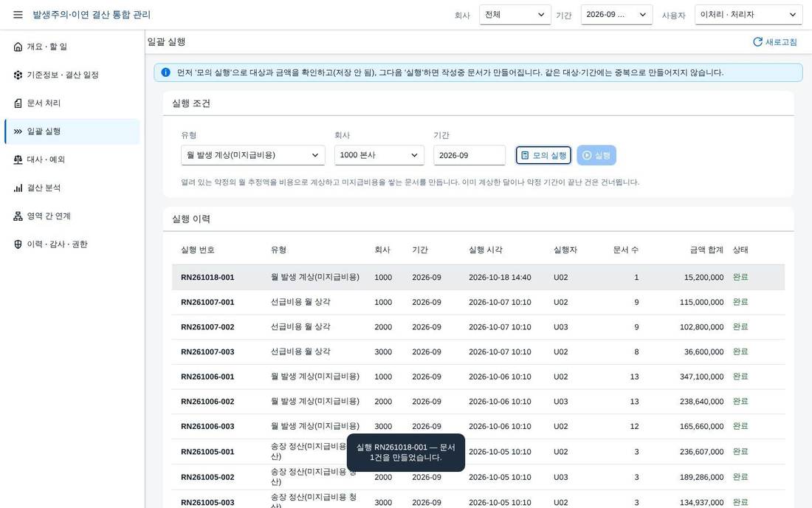Click amount 238,640,000 cell
The width and height of the screenshot is (812, 508).
(702, 402)
